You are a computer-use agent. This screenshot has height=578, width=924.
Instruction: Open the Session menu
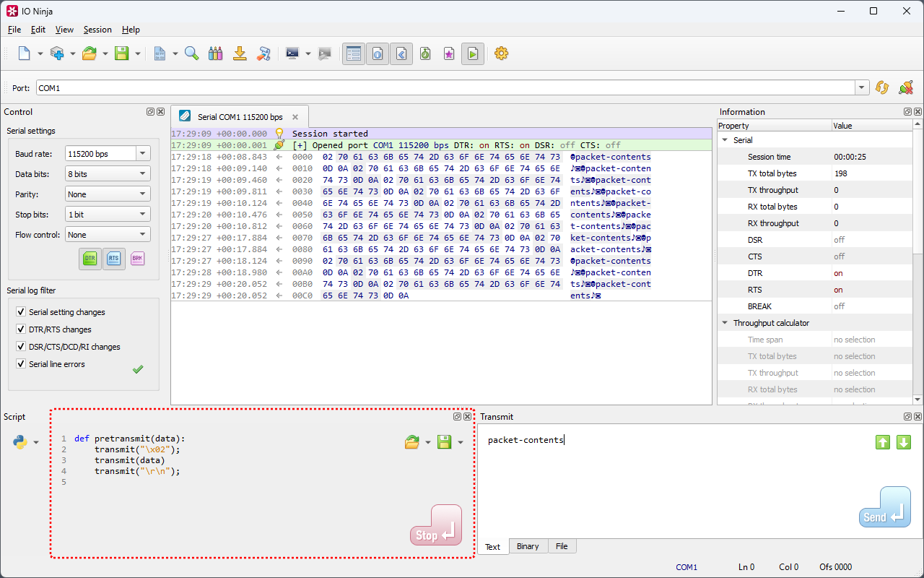(97, 30)
